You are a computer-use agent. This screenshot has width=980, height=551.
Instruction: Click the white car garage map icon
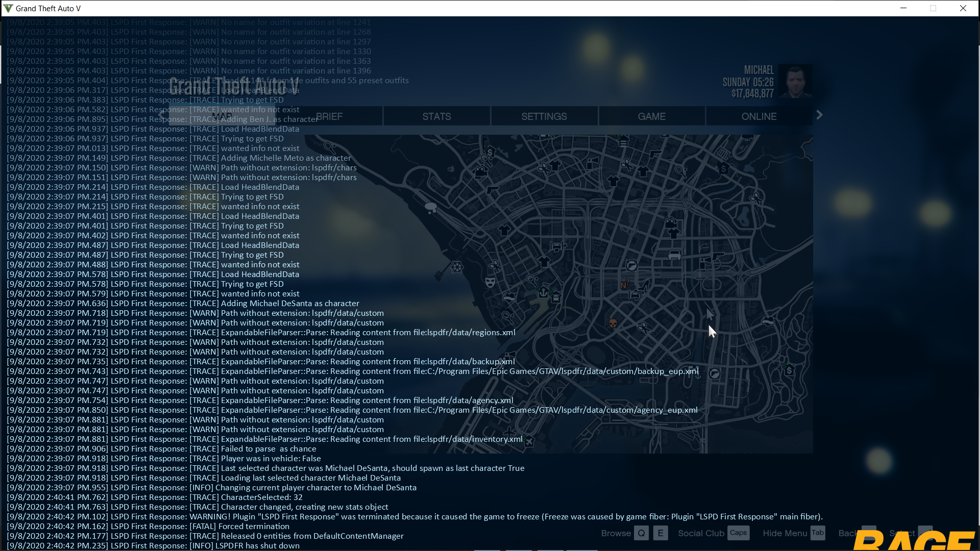tap(674, 255)
